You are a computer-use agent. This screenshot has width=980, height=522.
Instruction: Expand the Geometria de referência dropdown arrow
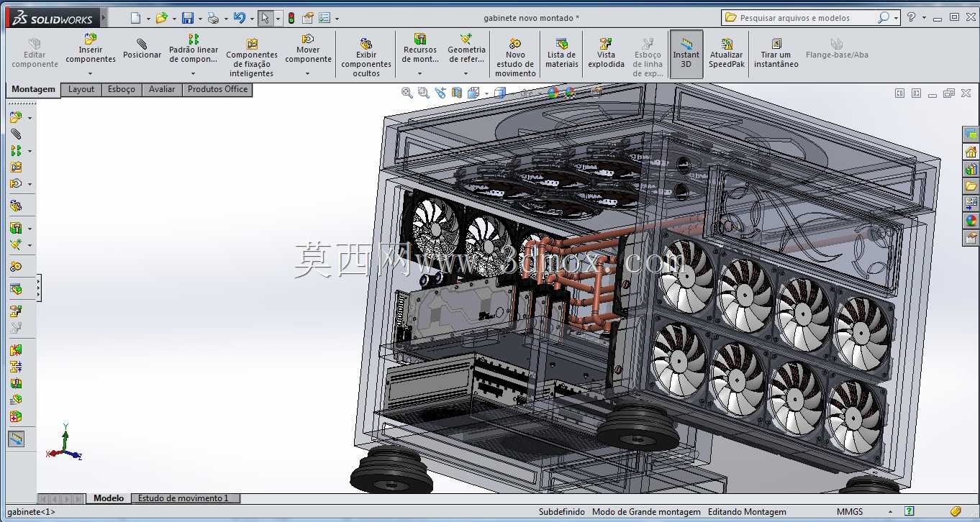466,73
